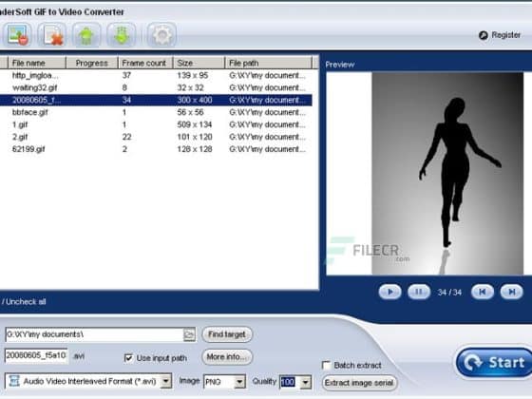Click the 128 x 128 size cell
This screenshot has height=399, width=532.
click(x=195, y=149)
